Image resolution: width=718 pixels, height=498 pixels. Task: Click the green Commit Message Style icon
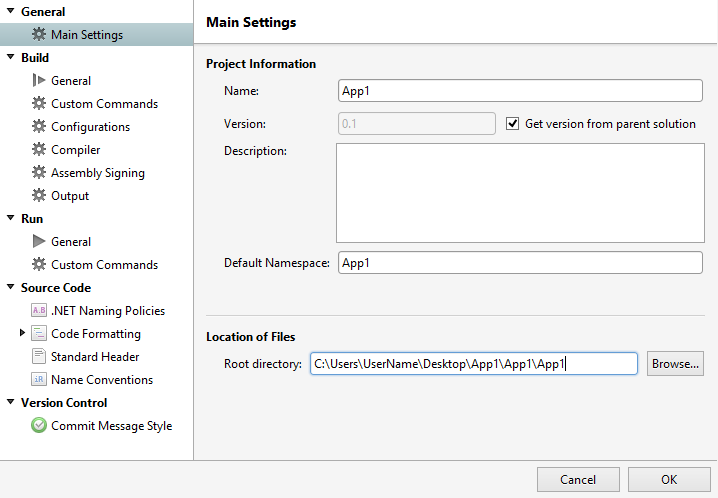pos(39,426)
